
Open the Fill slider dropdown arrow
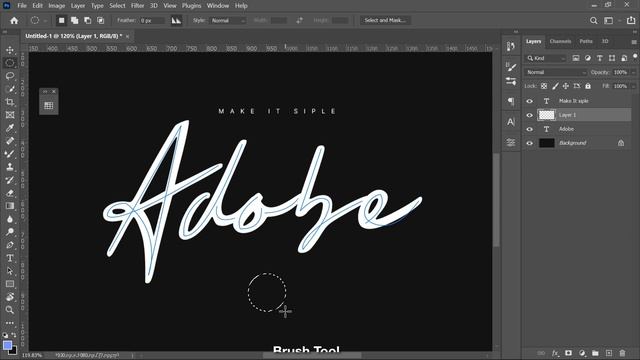(x=633, y=86)
